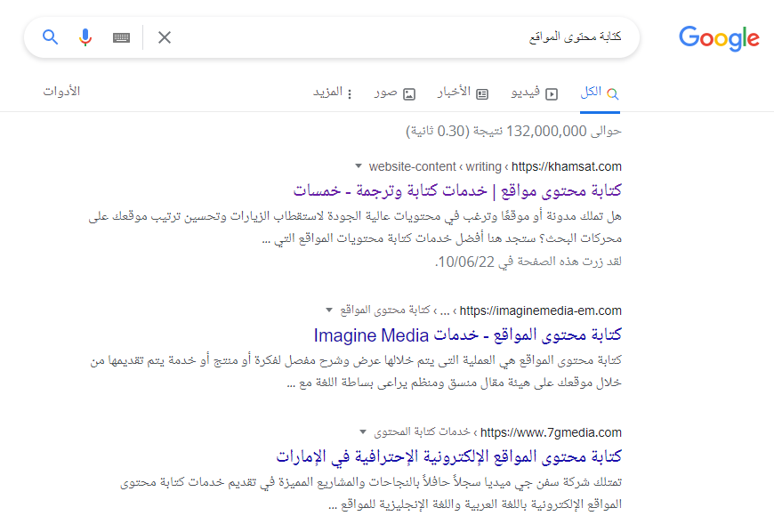Open the الأدوات (Tools) option
Viewport: 774px width, 532px height.
pos(61,92)
